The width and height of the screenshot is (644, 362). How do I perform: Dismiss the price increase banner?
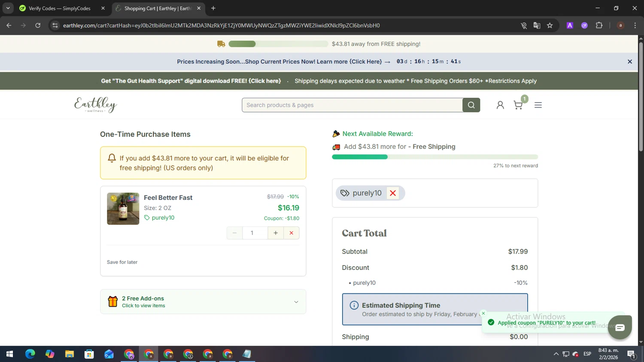[x=630, y=62]
